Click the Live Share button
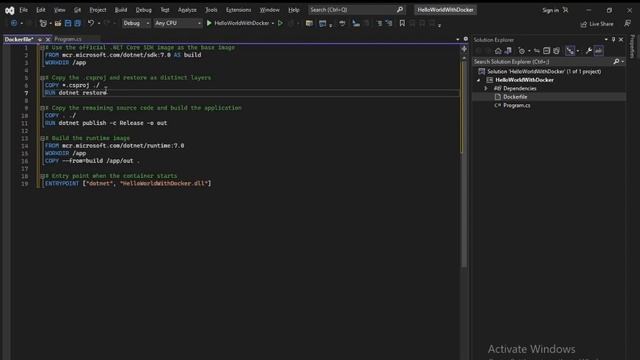640x360 pixels. (x=597, y=24)
